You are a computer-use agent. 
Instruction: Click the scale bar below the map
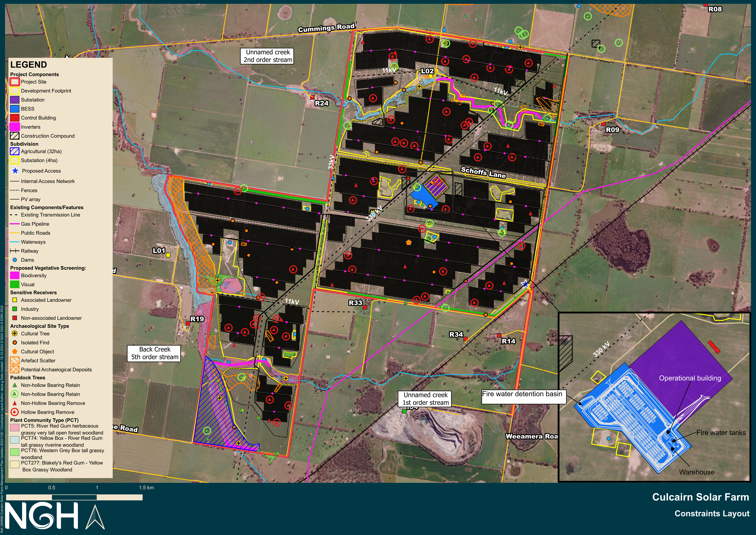tap(74, 497)
